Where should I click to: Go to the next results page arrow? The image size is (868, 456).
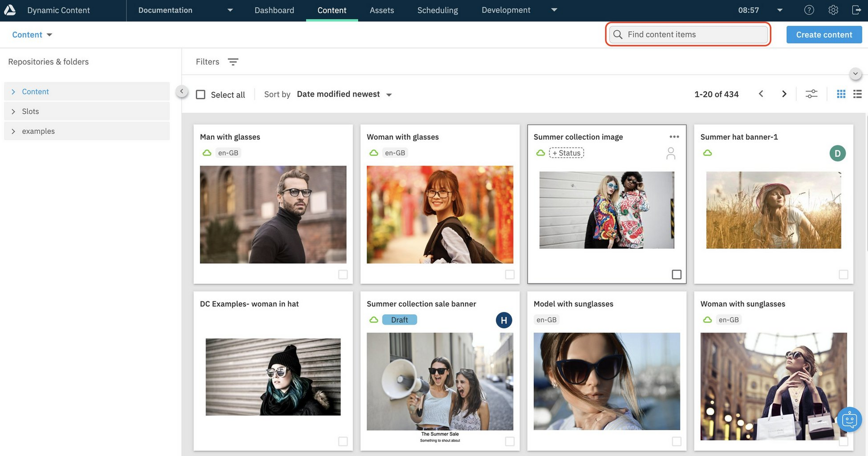(x=784, y=94)
